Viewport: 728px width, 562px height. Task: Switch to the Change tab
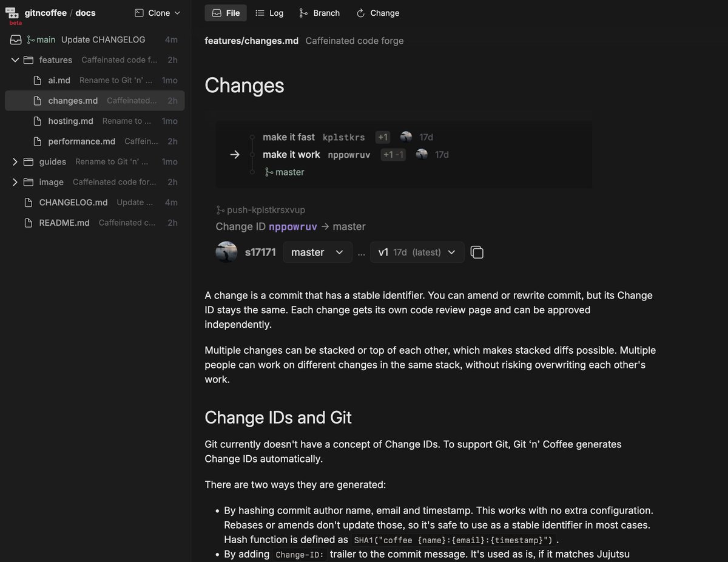coord(378,13)
